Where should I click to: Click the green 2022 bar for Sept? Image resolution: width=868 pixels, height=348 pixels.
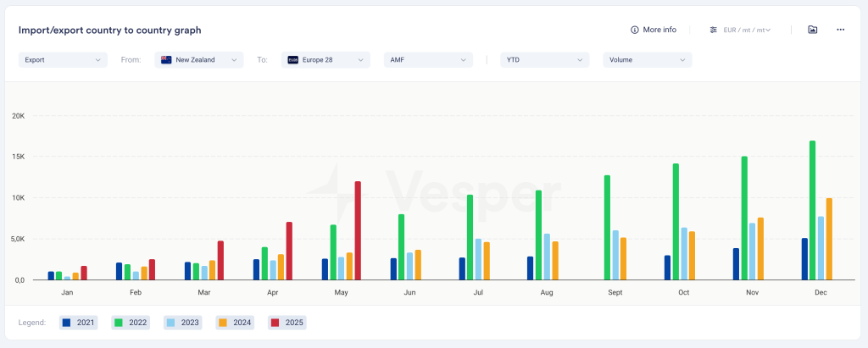(x=607, y=228)
